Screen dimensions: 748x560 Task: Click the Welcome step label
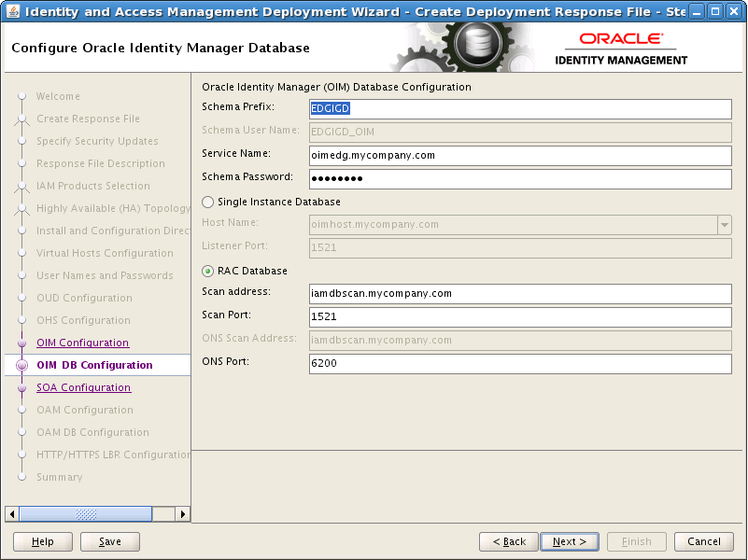point(58,96)
